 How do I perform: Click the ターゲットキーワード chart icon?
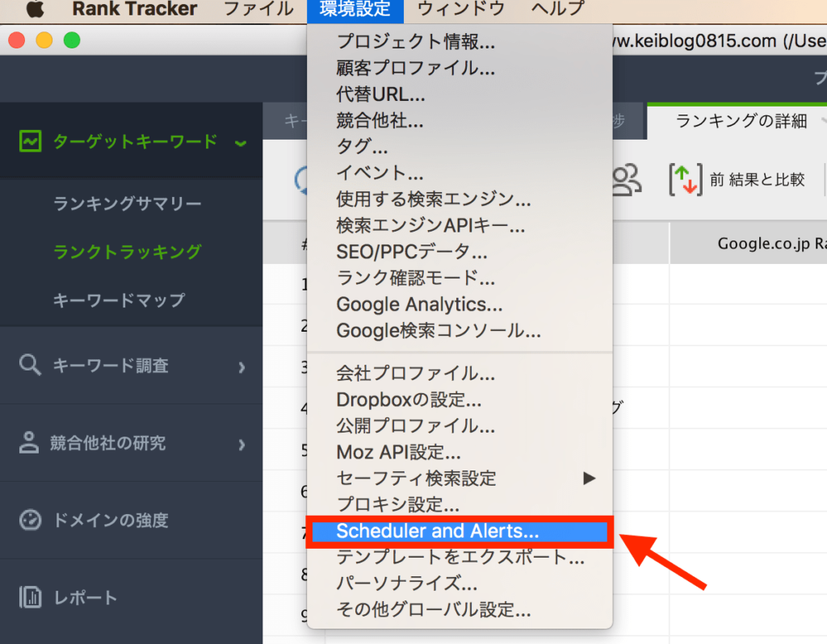click(x=30, y=141)
